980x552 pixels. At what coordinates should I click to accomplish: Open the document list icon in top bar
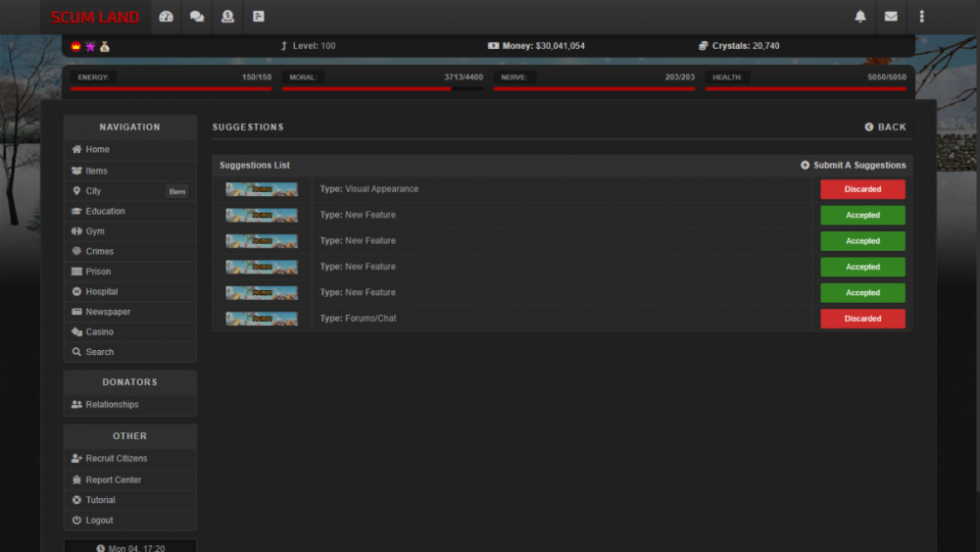pos(259,17)
